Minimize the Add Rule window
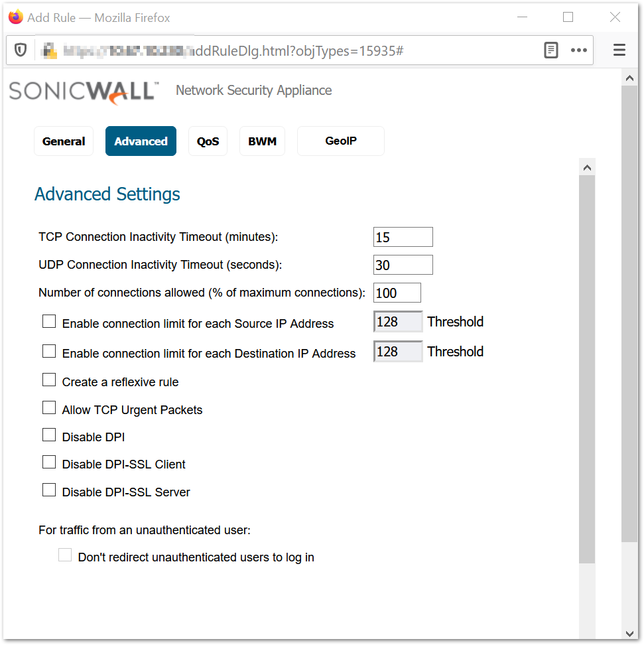 click(522, 17)
